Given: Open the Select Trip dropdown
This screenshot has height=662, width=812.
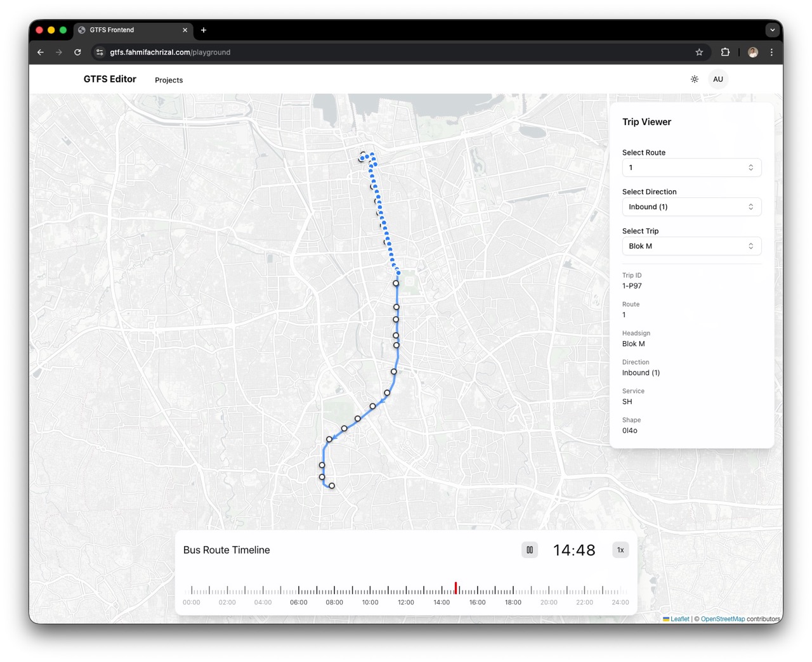Looking at the screenshot, I should click(x=691, y=246).
